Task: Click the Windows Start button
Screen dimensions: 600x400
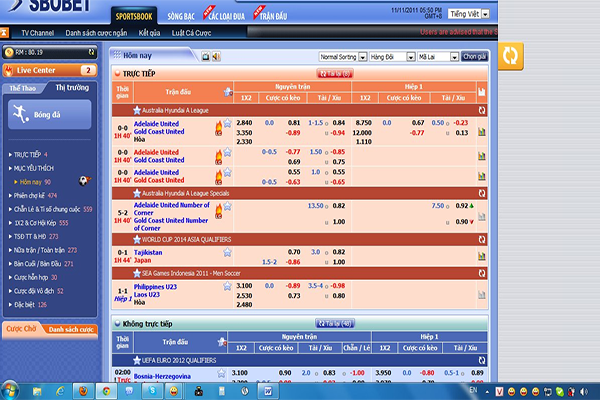Action: pos(10,391)
